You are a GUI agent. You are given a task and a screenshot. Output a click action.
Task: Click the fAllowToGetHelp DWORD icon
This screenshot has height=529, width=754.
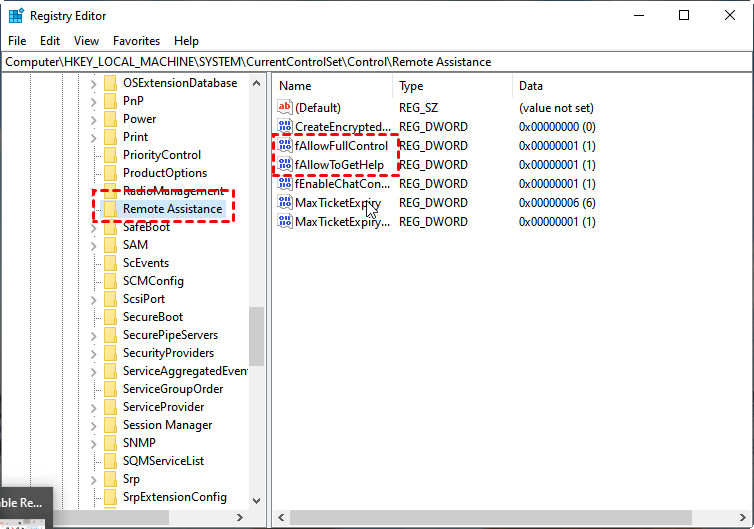pos(285,164)
